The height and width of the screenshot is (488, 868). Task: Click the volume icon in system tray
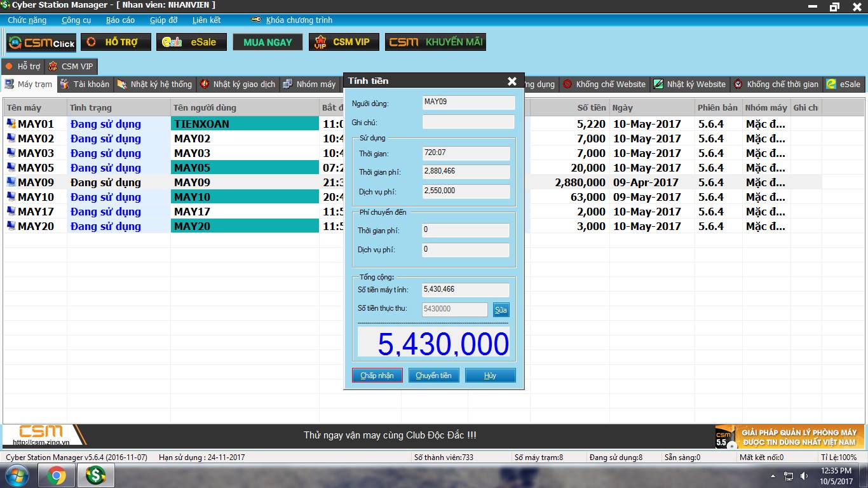[804, 476]
